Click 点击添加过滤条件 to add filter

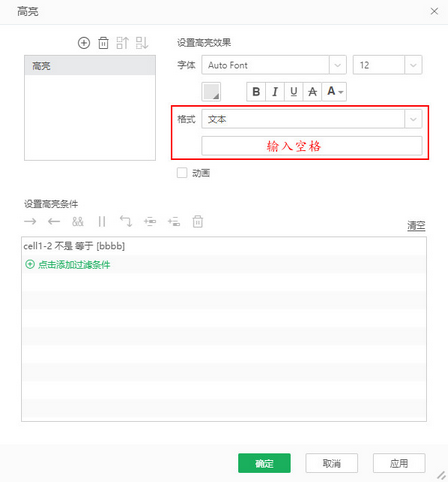(x=74, y=265)
